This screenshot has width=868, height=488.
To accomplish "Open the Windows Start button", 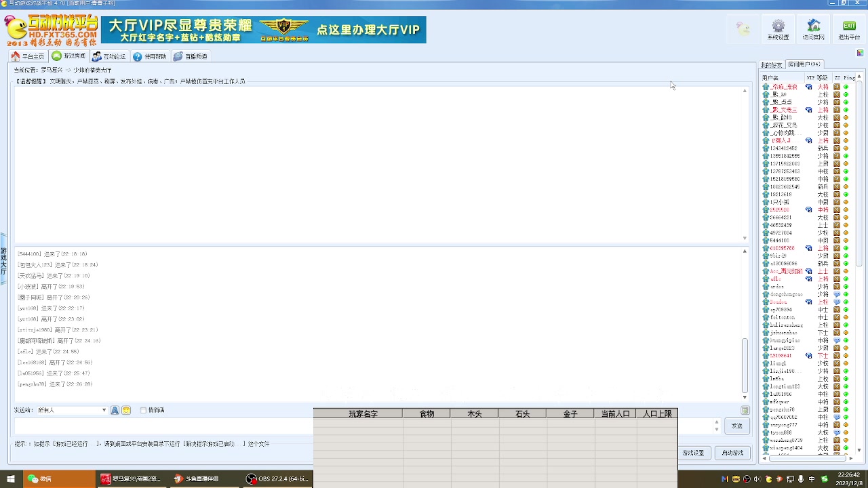I will pos(11,479).
